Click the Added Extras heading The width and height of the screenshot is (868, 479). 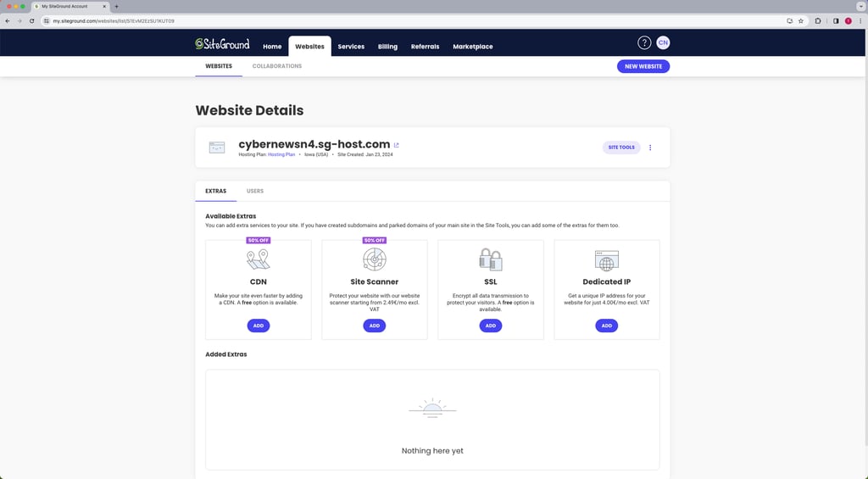[x=225, y=354]
